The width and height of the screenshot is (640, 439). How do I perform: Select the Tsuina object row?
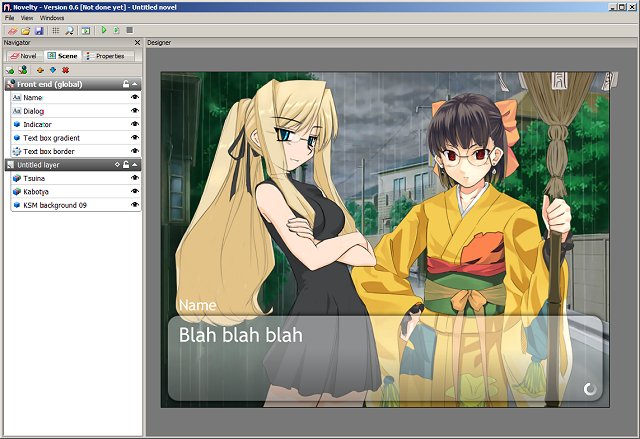click(76, 178)
